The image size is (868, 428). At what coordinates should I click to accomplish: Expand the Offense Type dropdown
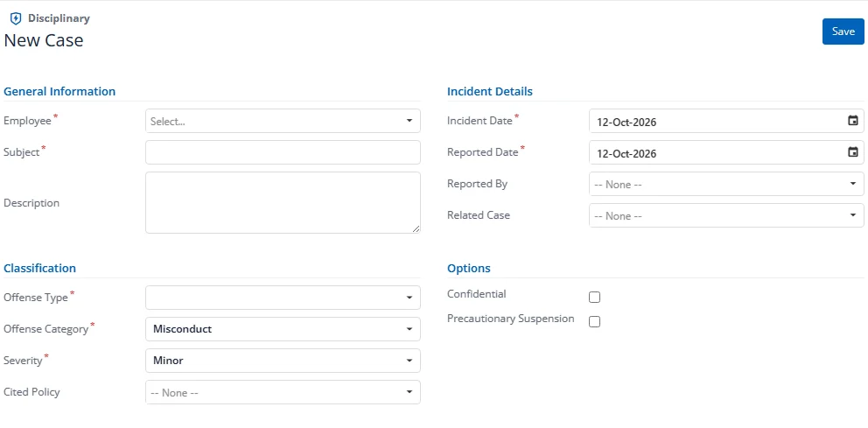coord(283,298)
